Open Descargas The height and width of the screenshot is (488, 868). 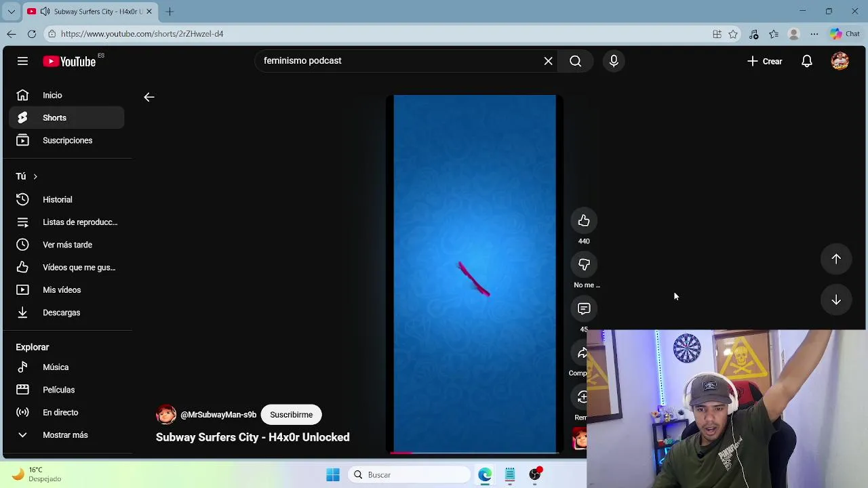click(x=66, y=312)
